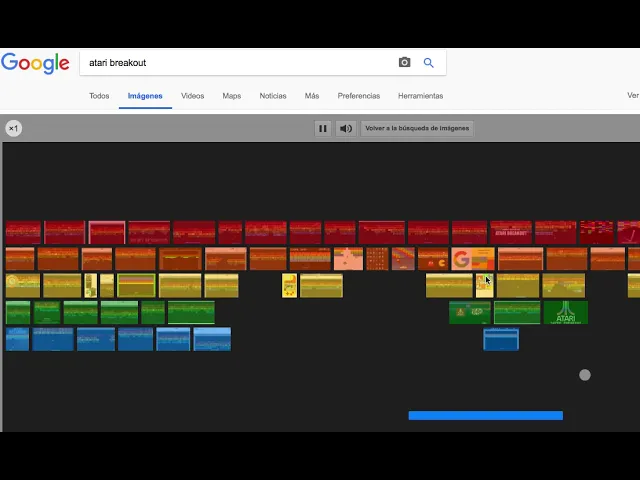The height and width of the screenshot is (480, 640).
Task: Switch to the Videos tab
Action: 193,96
